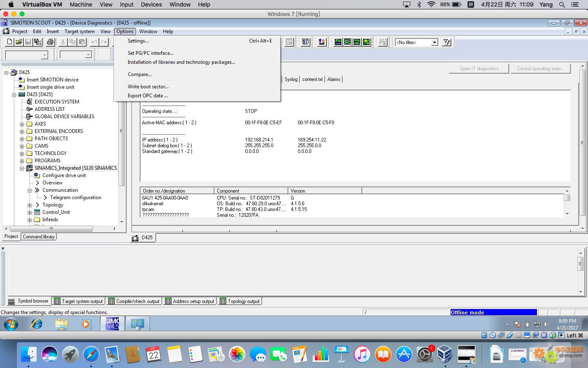The width and height of the screenshot is (588, 368).
Task: Open the Target system menu
Action: coord(80,31)
